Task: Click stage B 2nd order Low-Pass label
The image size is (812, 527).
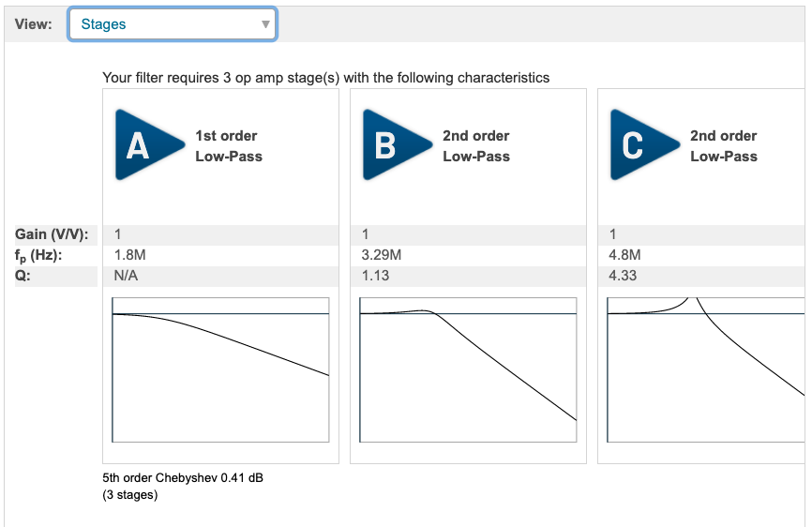Action: coord(475,145)
